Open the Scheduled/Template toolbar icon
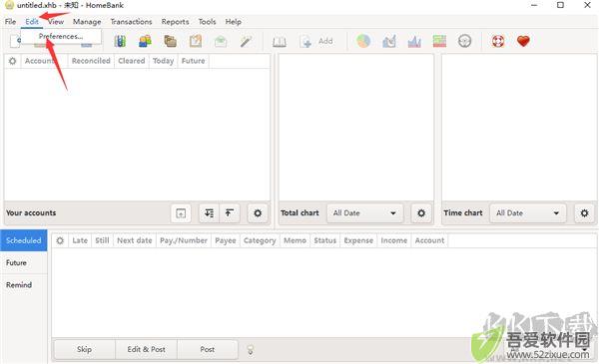This screenshot has height=364, width=599. tap(196, 41)
